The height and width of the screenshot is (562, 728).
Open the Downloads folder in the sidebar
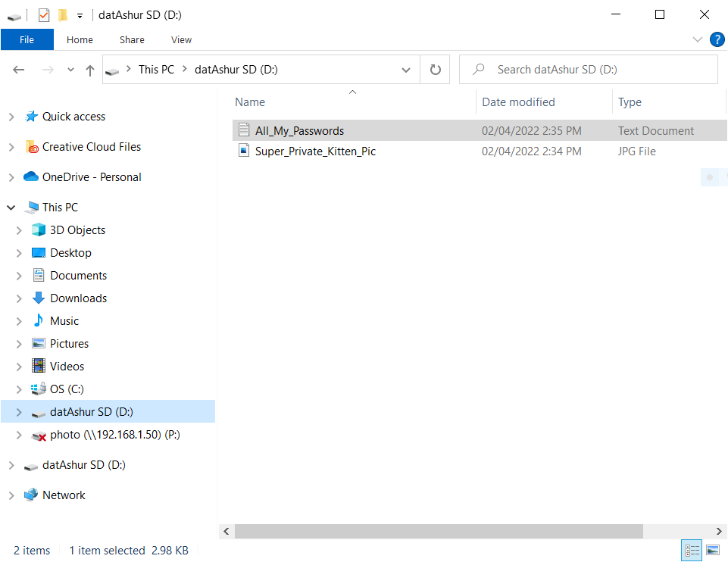pos(79,298)
